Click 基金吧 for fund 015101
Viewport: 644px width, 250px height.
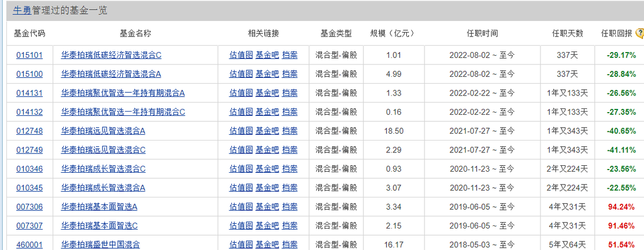pyautogui.click(x=267, y=55)
